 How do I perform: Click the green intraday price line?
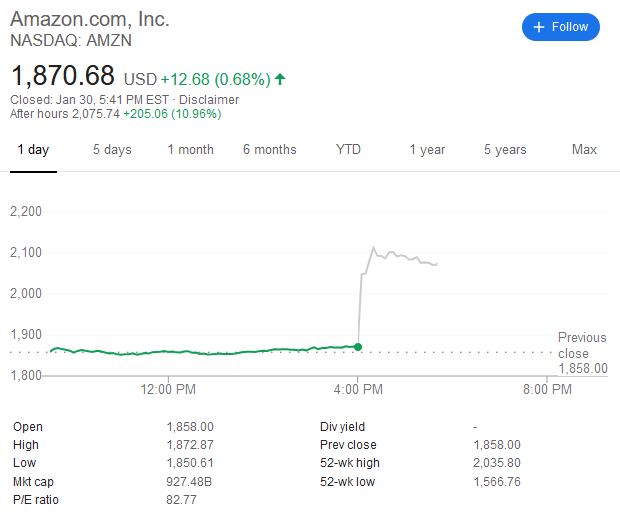[x=200, y=352]
